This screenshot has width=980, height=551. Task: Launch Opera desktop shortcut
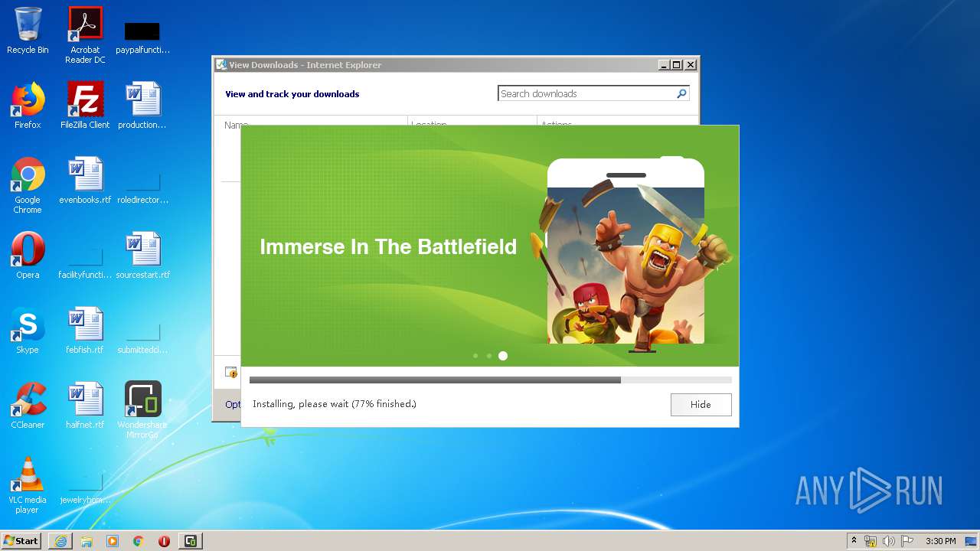[x=28, y=256]
